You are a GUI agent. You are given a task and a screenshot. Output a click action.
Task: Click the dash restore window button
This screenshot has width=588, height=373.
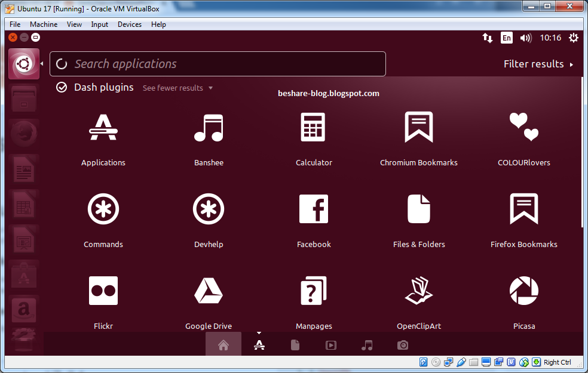point(36,38)
